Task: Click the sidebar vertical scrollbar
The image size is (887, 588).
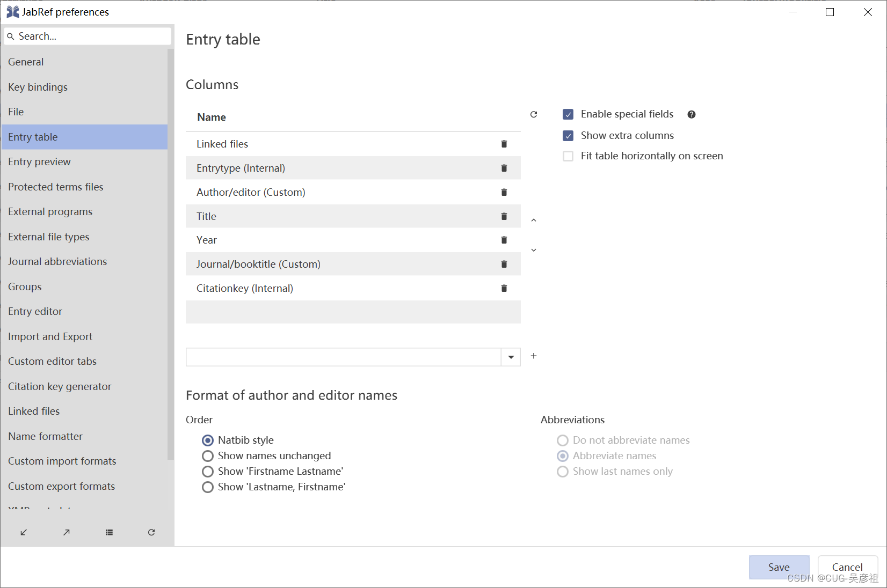Action: point(171,255)
